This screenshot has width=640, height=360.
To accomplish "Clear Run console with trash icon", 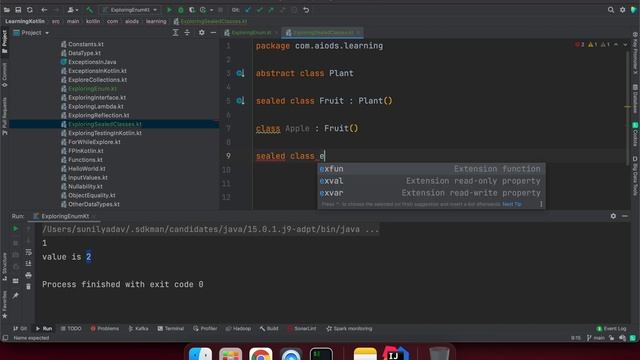I will point(29,287).
